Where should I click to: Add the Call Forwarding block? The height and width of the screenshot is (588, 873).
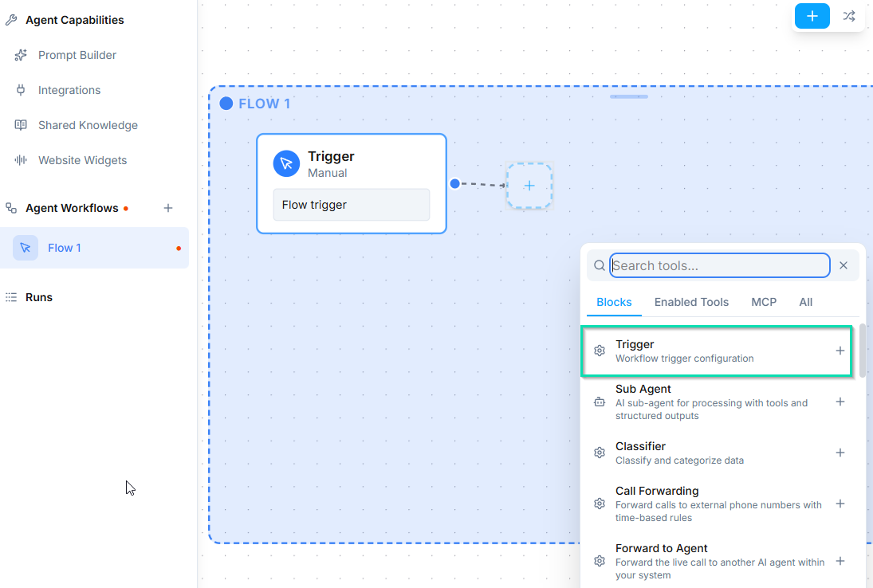tap(840, 504)
